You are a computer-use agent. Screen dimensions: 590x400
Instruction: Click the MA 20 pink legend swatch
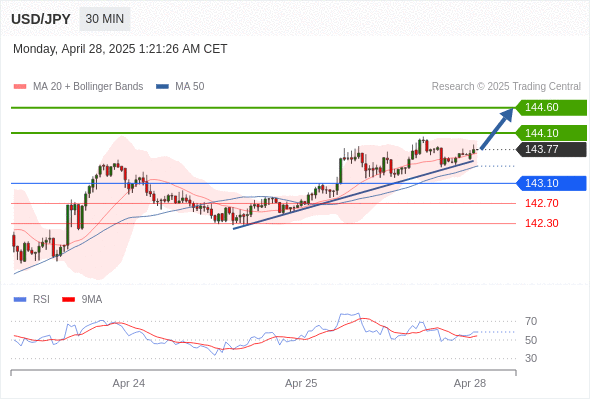pos(20,87)
